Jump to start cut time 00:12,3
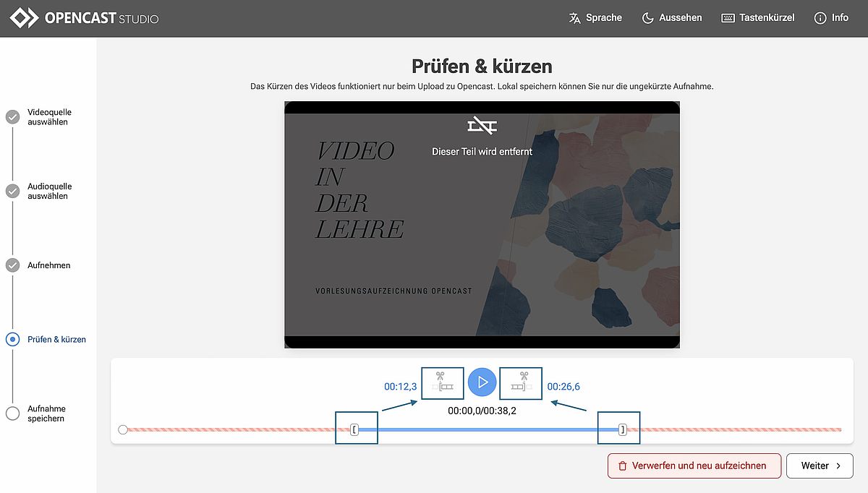The width and height of the screenshot is (868, 493). 400,387
